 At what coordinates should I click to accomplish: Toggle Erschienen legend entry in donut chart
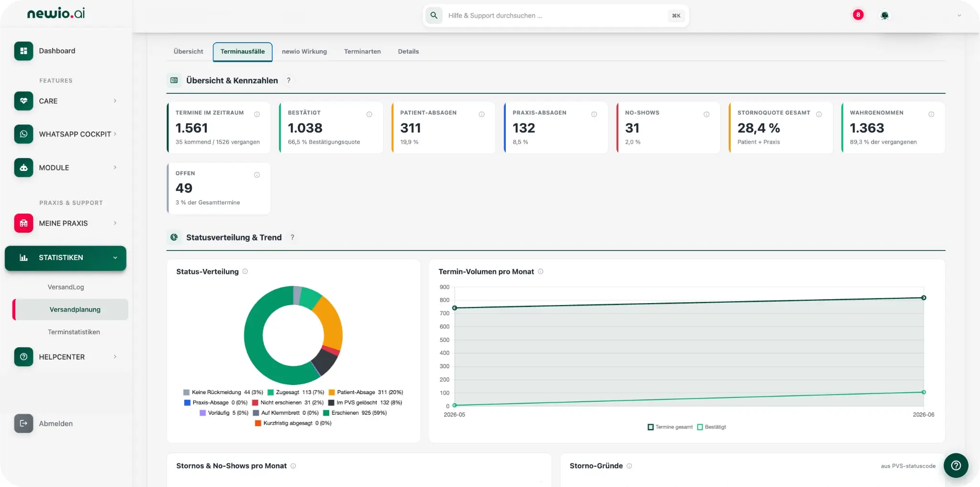[355, 413]
